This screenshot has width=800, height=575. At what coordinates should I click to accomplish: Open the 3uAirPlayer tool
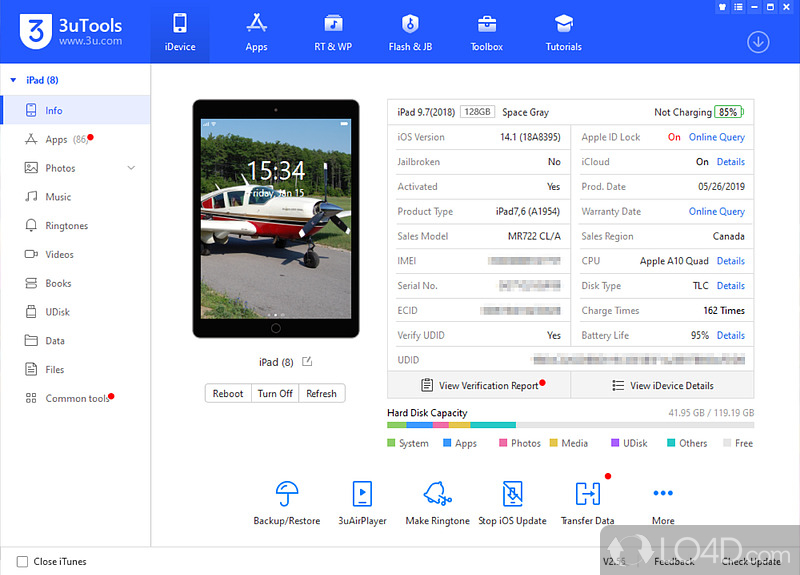coord(362,494)
